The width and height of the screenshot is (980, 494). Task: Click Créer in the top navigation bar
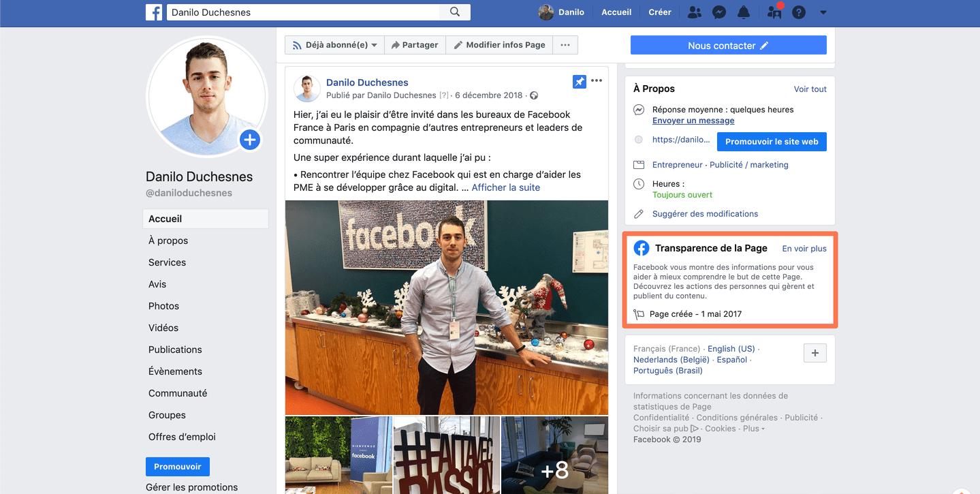pos(660,12)
